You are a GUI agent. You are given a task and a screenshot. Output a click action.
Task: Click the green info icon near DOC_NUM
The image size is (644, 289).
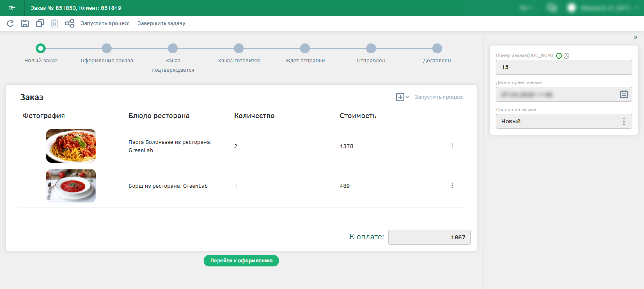click(559, 56)
